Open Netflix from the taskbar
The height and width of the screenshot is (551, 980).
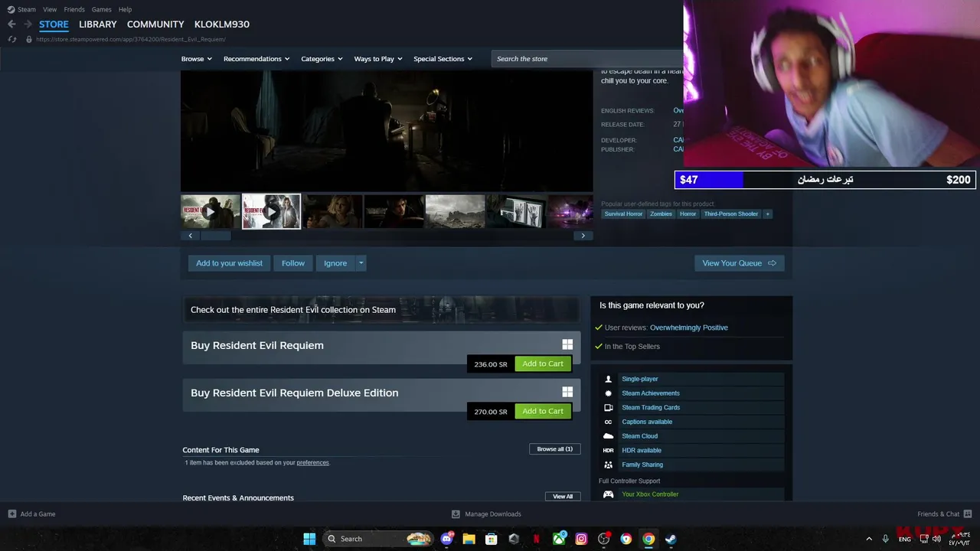[x=536, y=539]
